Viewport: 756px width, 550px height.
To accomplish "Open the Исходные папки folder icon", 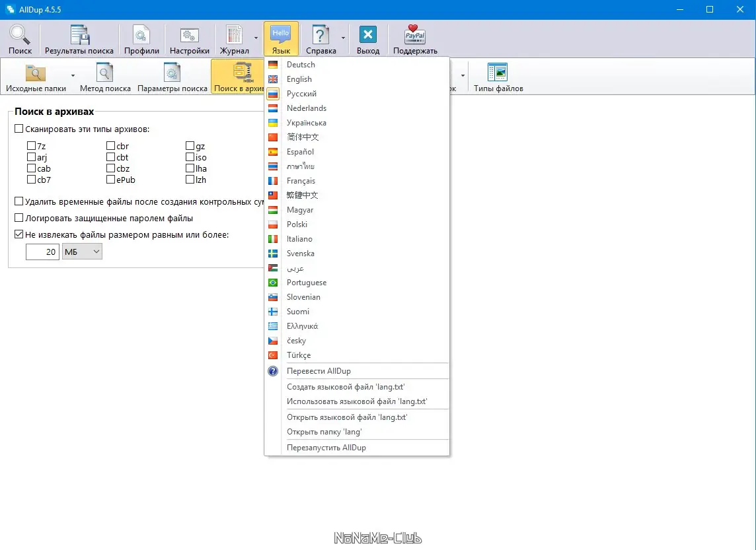I will coord(36,73).
